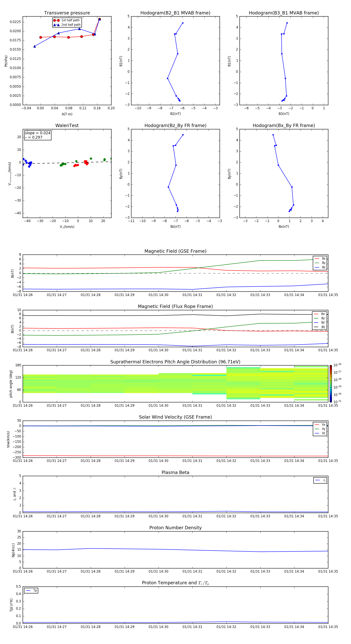Click the Vx legend entry in Solar Wind panel
The image size is (351, 644).
click(320, 424)
